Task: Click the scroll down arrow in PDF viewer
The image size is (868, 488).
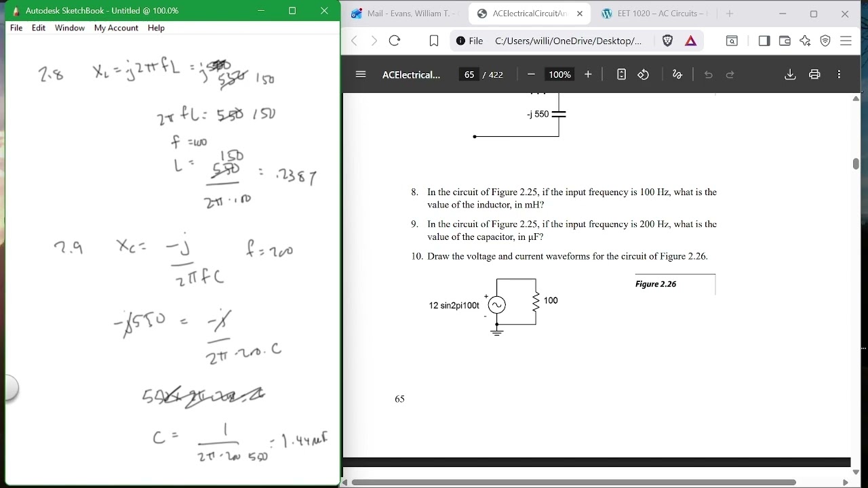Action: click(856, 472)
